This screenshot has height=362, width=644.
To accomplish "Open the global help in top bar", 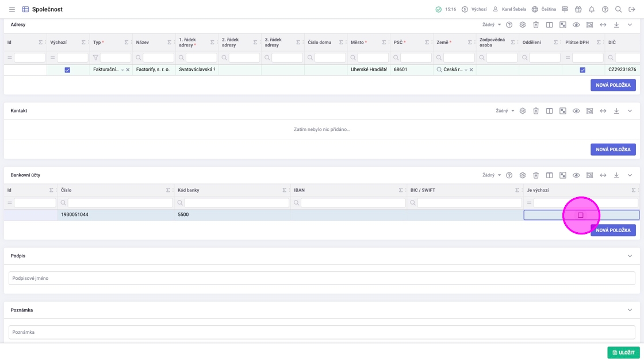I will 605,9.
